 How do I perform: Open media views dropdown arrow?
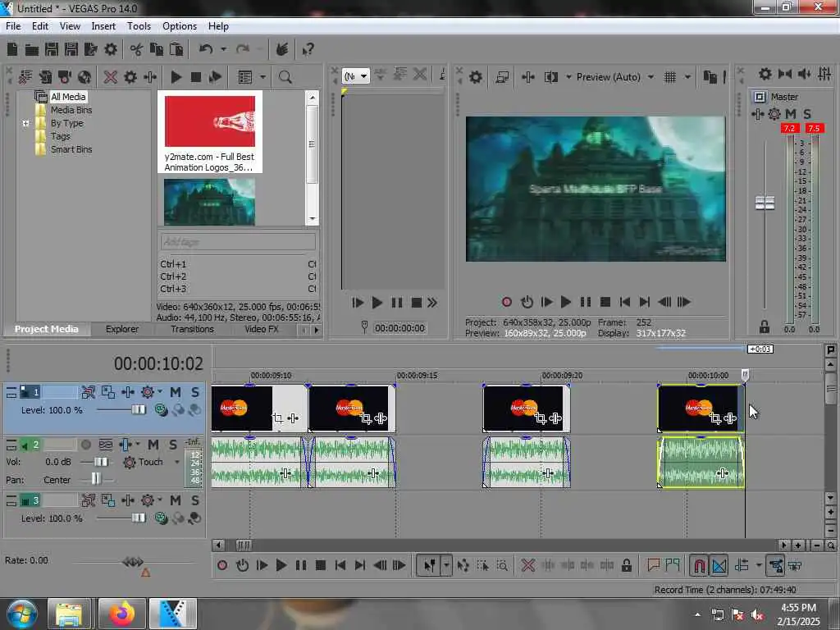tap(262, 77)
